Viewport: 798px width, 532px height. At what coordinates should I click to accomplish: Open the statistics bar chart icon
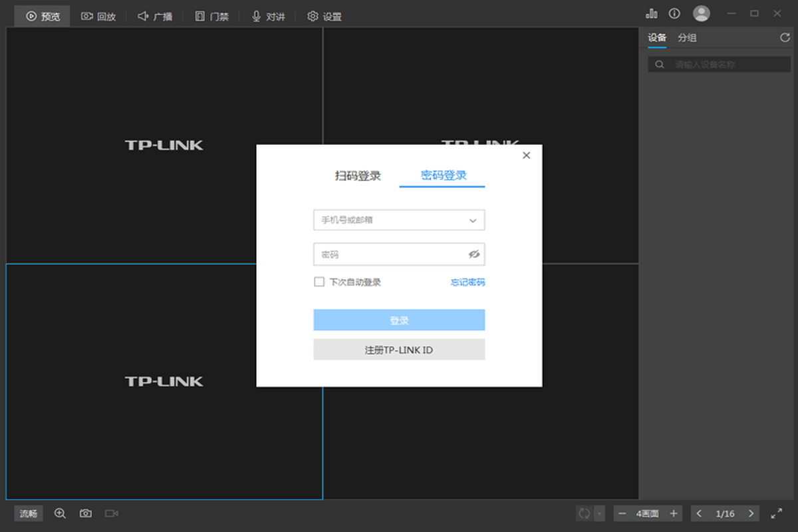652,13
